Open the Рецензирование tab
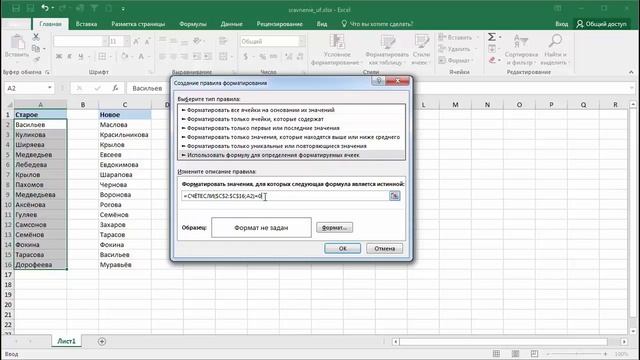 tap(280, 24)
